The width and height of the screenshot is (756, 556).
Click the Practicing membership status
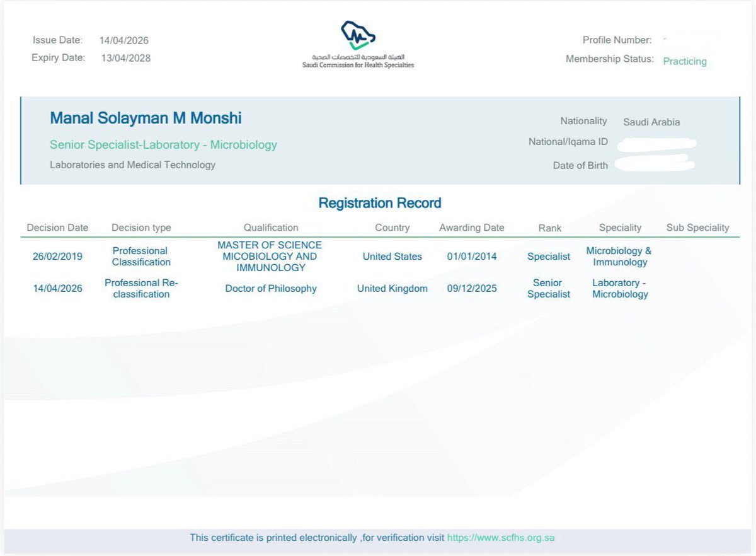[x=685, y=61]
